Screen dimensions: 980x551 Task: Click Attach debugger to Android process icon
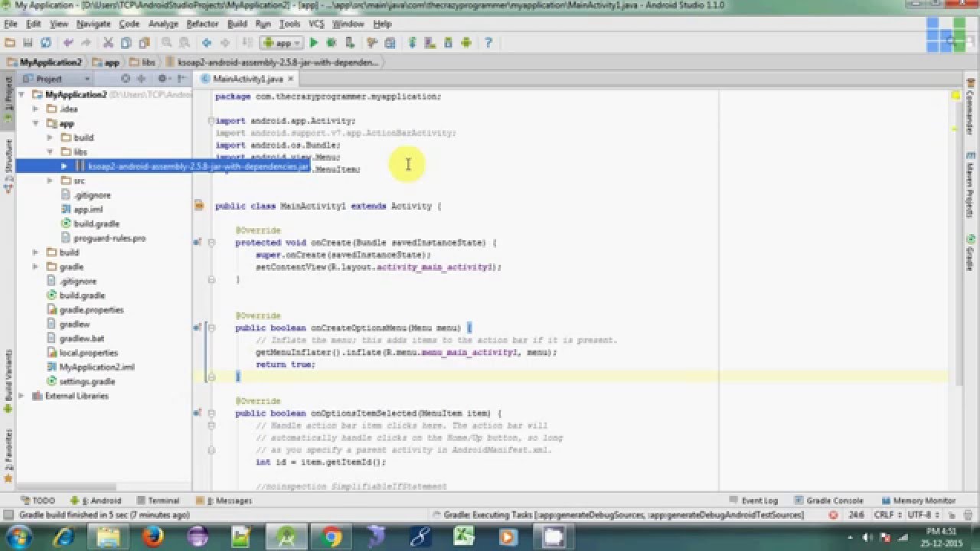coord(350,43)
